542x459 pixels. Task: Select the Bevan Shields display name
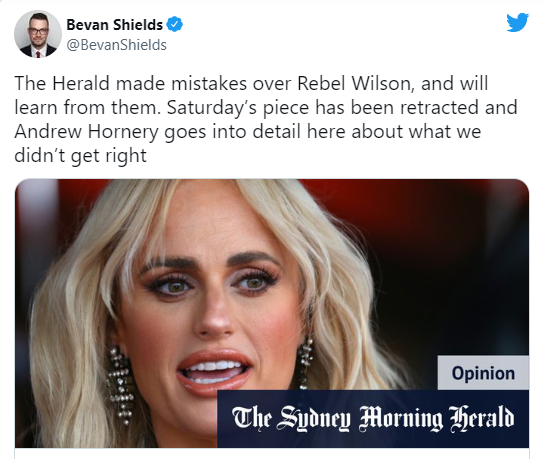[x=114, y=25]
